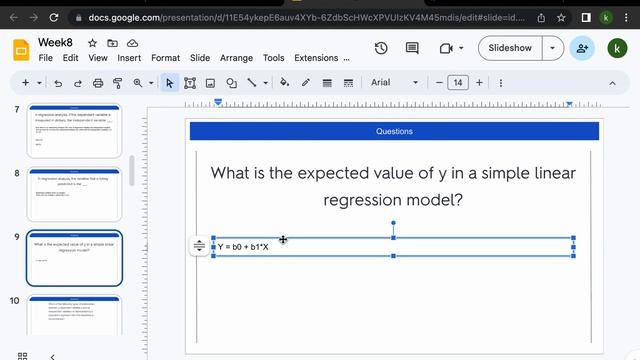
Task: Add a new slide with plus icon
Action: point(25,83)
